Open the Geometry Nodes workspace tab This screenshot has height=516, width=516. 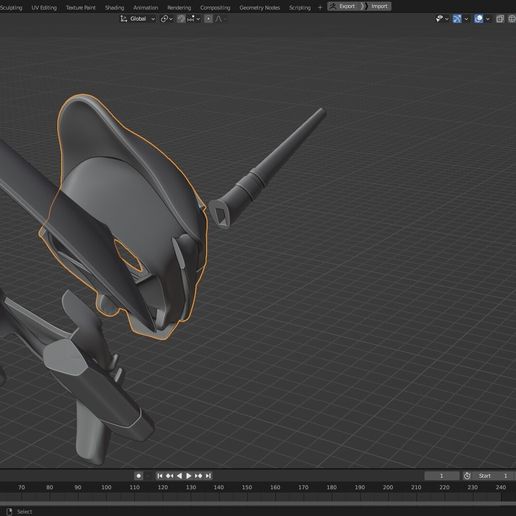(x=260, y=7)
